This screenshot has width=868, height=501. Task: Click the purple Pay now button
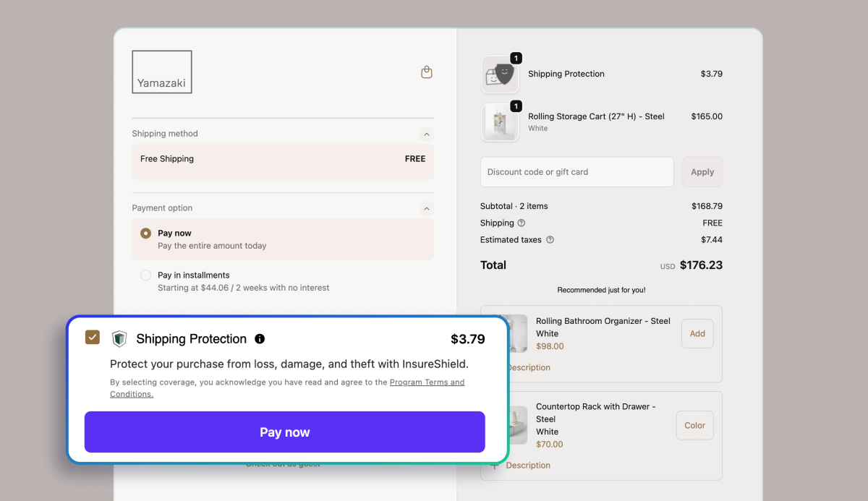285,432
